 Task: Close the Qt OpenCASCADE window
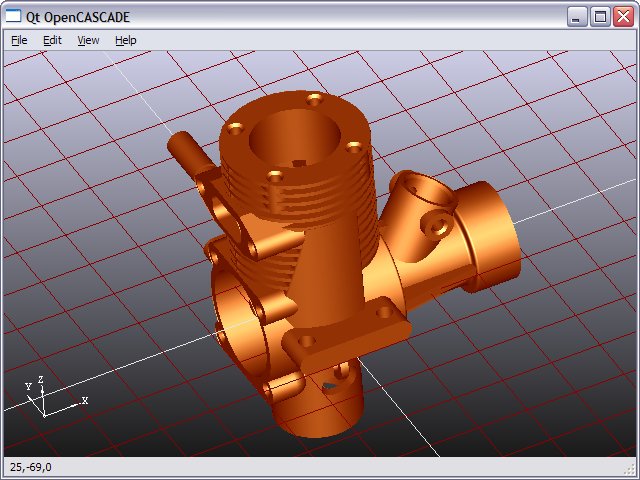point(623,17)
